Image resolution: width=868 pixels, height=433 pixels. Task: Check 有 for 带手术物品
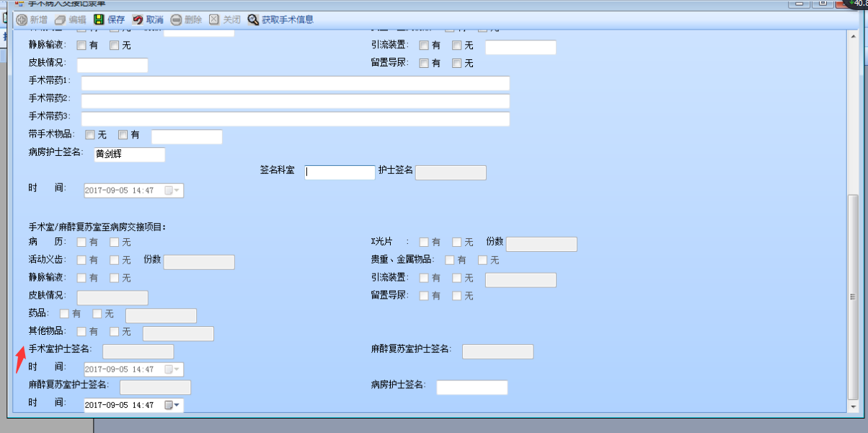click(123, 134)
